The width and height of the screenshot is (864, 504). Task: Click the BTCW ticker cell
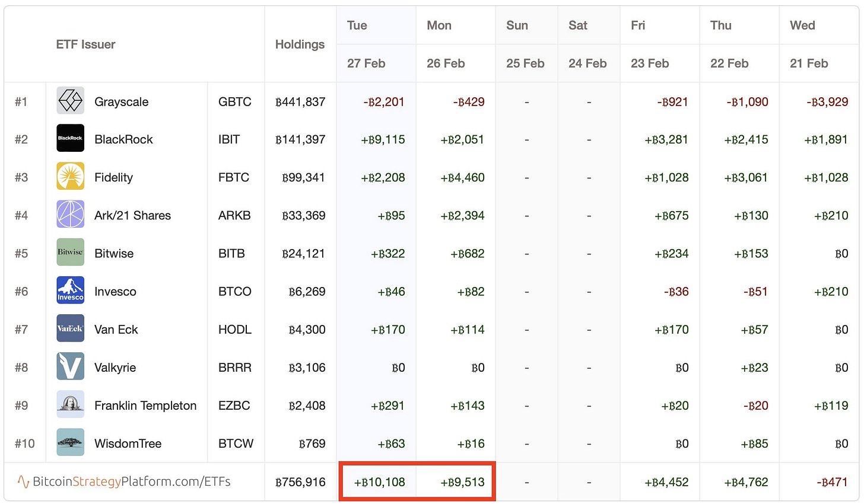(x=236, y=443)
